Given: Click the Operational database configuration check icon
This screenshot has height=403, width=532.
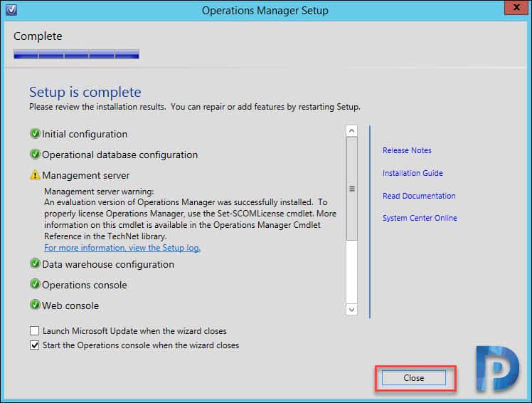Looking at the screenshot, I should pos(35,155).
